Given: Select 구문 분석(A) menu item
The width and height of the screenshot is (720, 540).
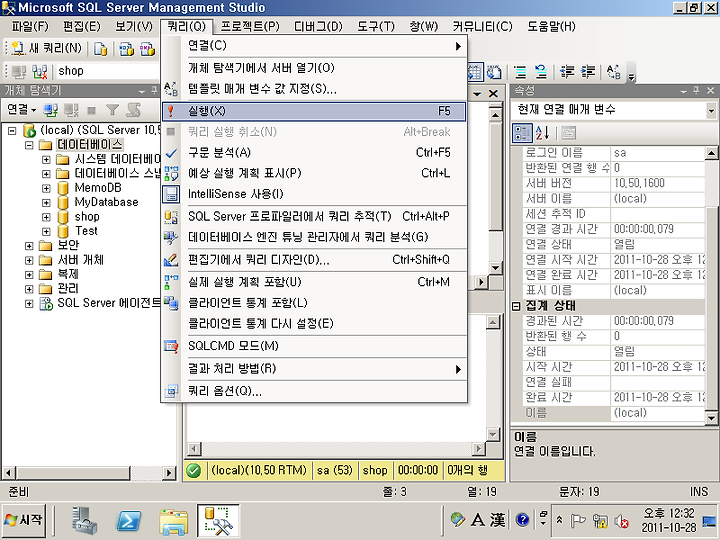Looking at the screenshot, I should click(x=314, y=152).
